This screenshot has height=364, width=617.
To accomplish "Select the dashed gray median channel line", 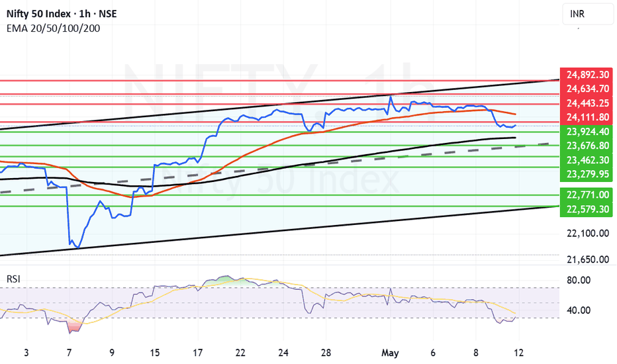I will [275, 168].
